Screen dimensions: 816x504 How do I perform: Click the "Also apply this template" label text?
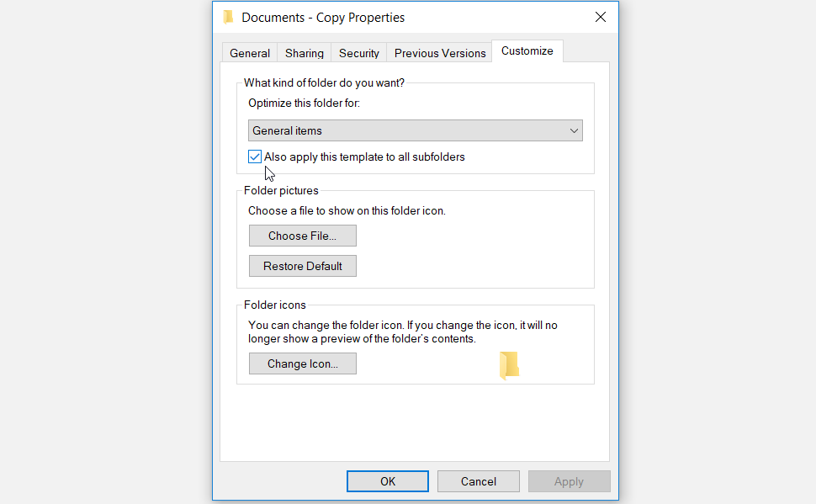364,157
